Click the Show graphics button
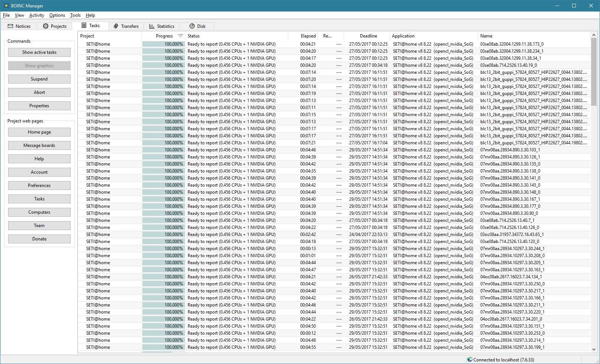600x364 pixels. click(39, 66)
